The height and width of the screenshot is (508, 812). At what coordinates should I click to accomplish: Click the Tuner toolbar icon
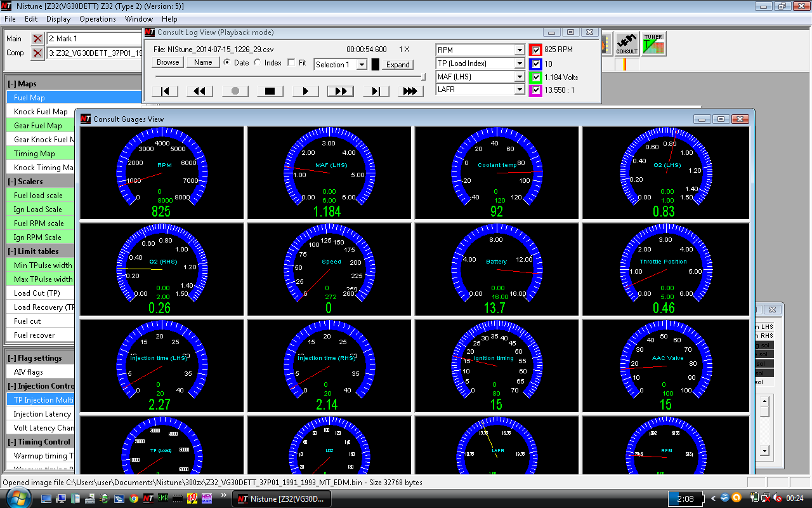(653, 44)
